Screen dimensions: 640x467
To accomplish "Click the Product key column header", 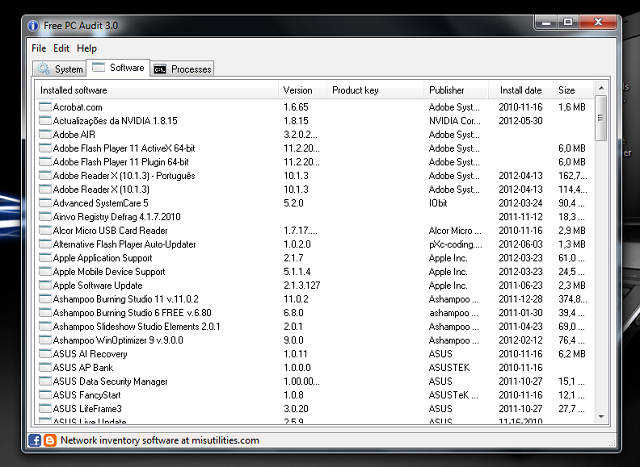I will tap(375, 90).
